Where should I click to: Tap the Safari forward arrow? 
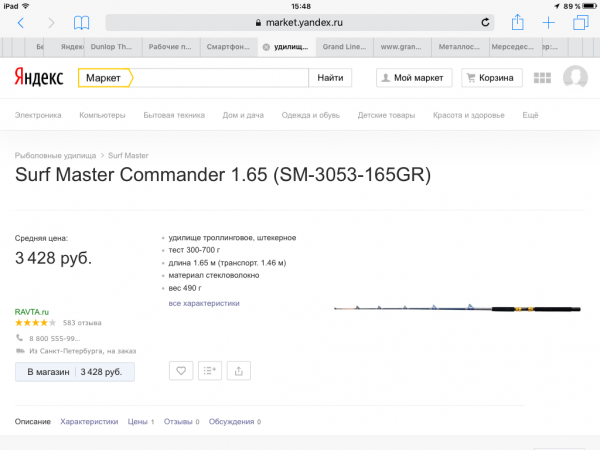[x=51, y=23]
